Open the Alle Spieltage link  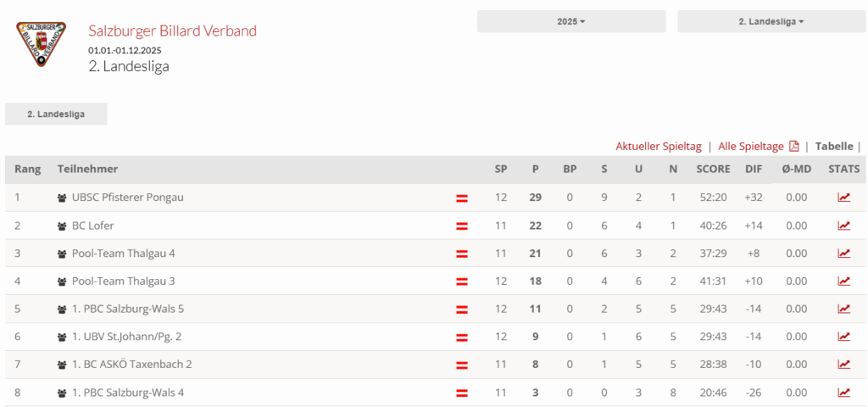(x=750, y=147)
